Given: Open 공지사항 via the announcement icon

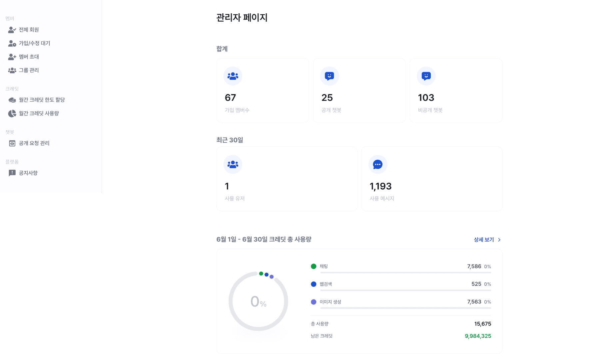Looking at the screenshot, I should click(12, 173).
